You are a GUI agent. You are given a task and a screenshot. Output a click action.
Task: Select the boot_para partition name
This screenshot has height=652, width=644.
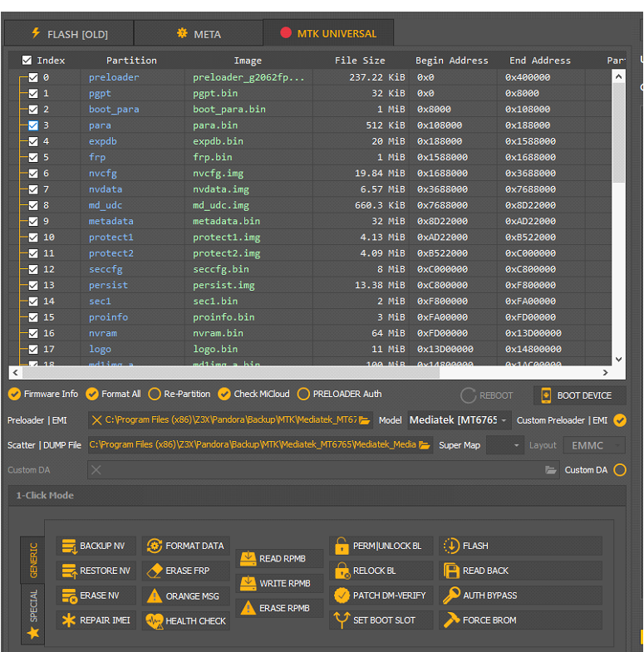tap(114, 110)
